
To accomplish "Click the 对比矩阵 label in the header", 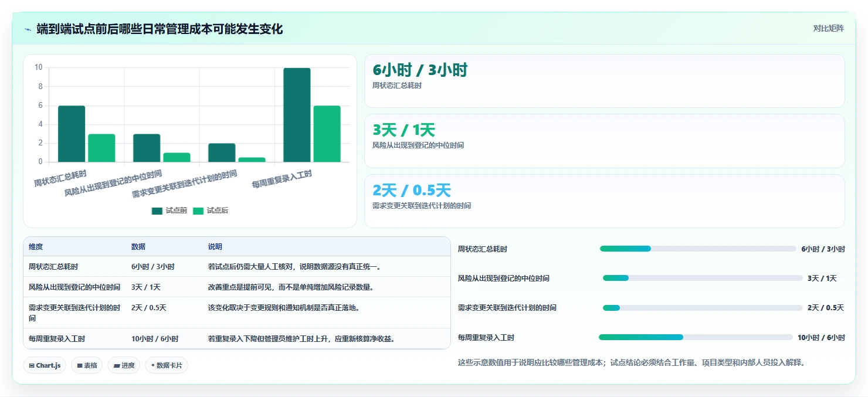I will tap(829, 29).
